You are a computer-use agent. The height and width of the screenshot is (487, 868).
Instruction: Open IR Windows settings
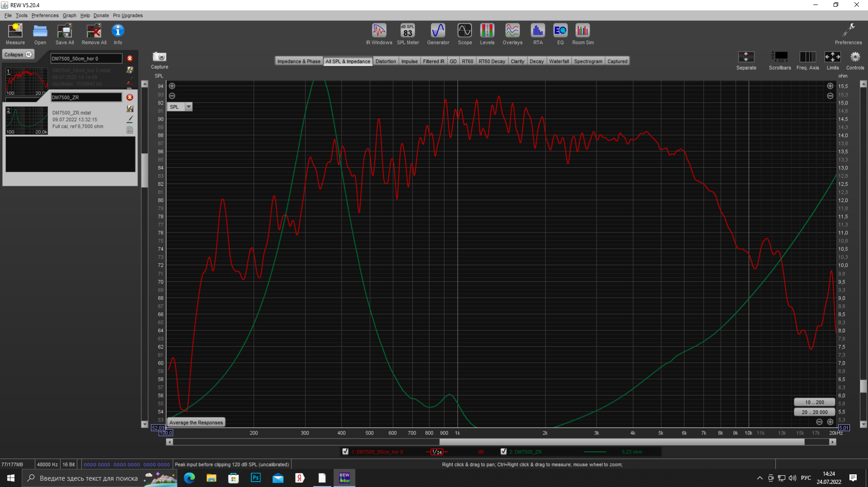point(379,34)
